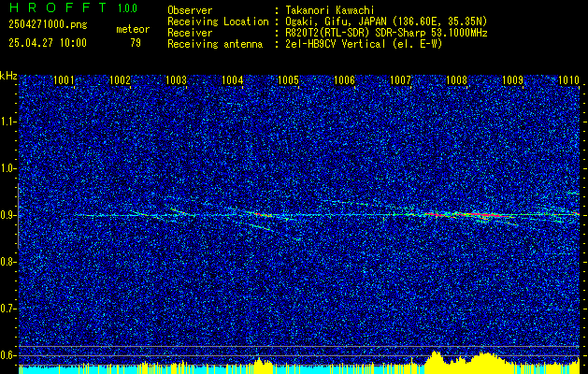
Task: Click the Receiver label
Action: (190, 33)
